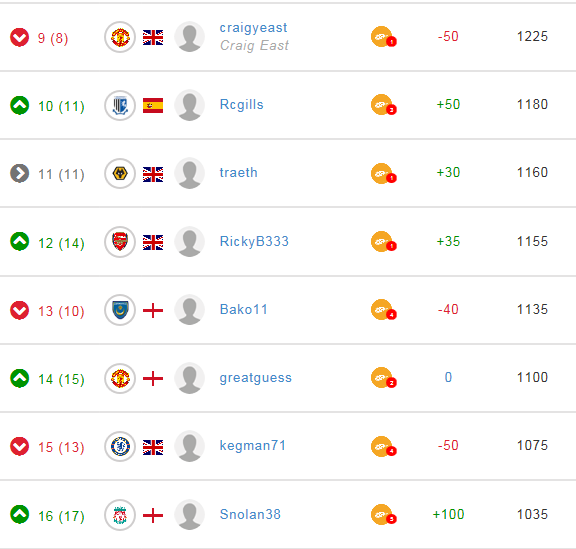The width and height of the screenshot is (576, 549).
Task: Click the avatar placeholder of RickyB333
Action: pos(190,242)
